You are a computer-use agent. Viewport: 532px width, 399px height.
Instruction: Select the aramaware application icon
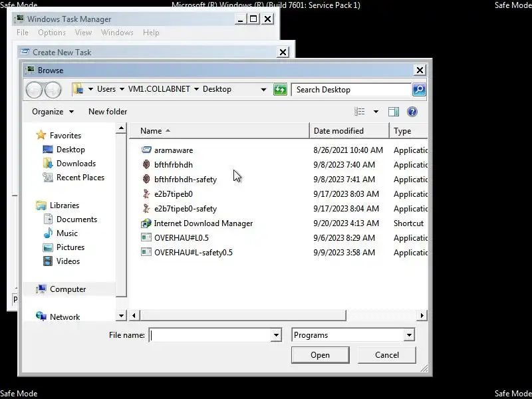click(x=146, y=150)
